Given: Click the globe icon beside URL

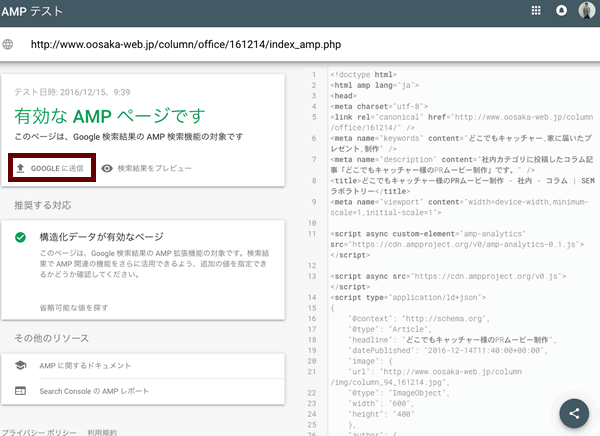Looking at the screenshot, I should (8, 44).
